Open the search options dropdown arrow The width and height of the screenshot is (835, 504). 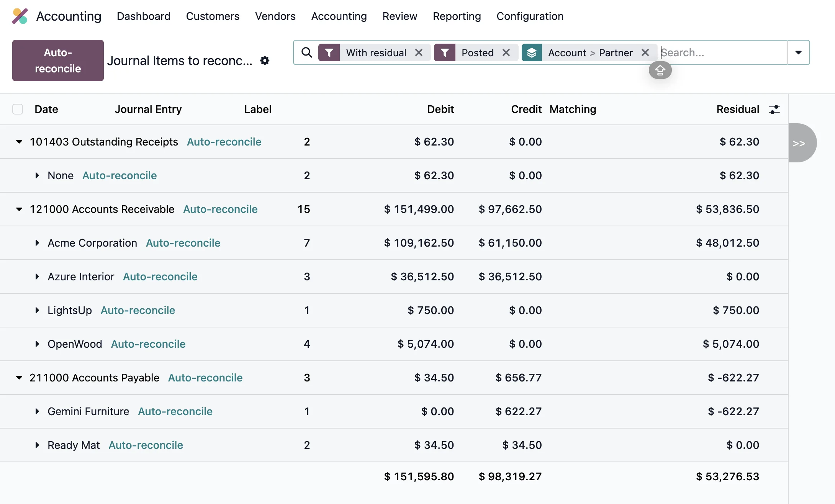pos(798,52)
